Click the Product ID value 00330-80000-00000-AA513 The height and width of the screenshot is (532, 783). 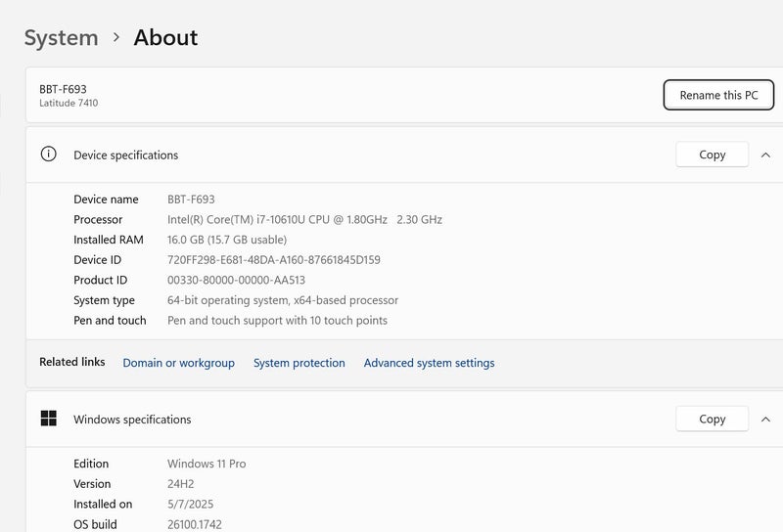click(242, 281)
